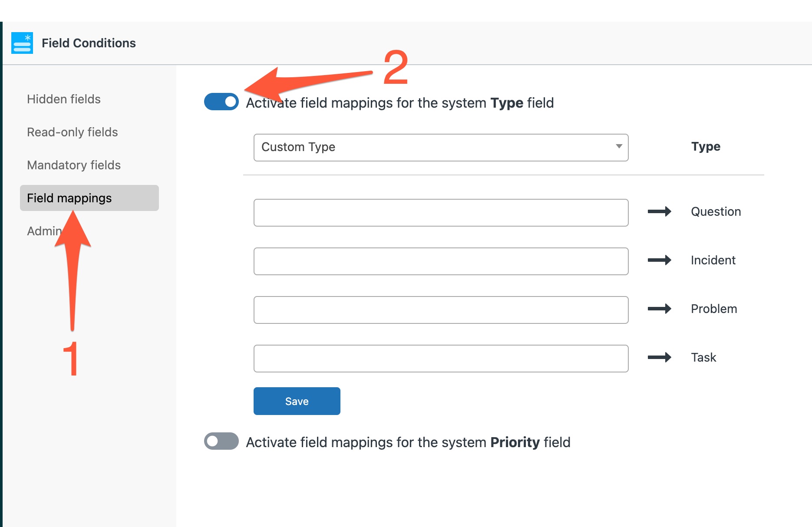Click the input field mapped to Question
The height and width of the screenshot is (527, 812).
tap(441, 213)
